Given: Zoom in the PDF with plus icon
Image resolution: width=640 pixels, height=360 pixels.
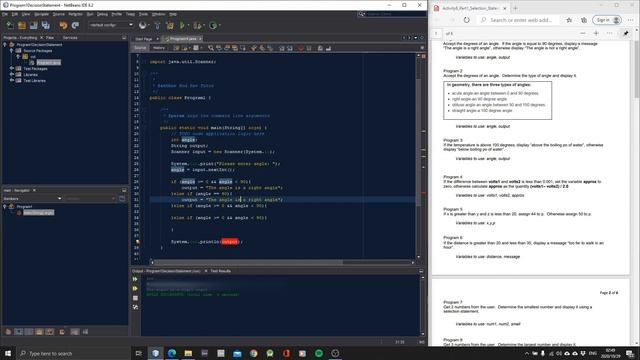Looking at the screenshot, I should click(596, 33).
